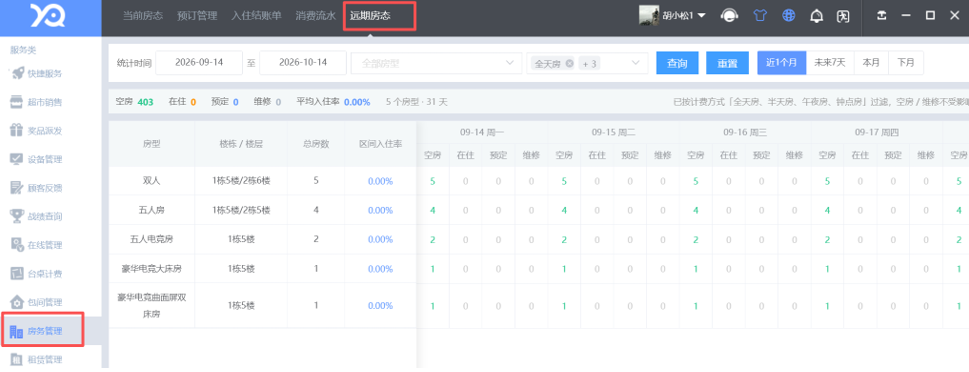Select the 本月 range option
Image resolution: width=969 pixels, height=372 pixels.
pos(871,62)
